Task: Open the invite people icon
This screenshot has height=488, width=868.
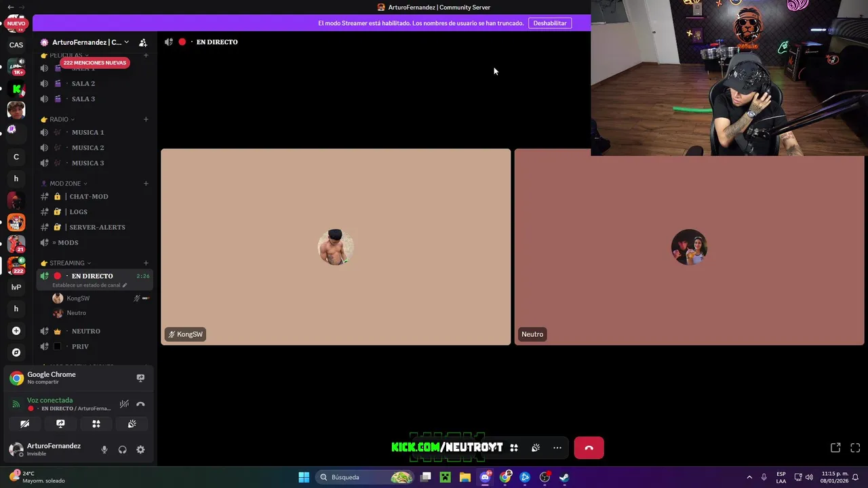Action: coord(143,42)
